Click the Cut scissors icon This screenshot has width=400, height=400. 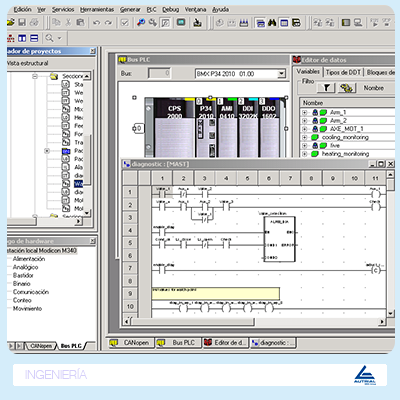pyautogui.click(x=68, y=23)
